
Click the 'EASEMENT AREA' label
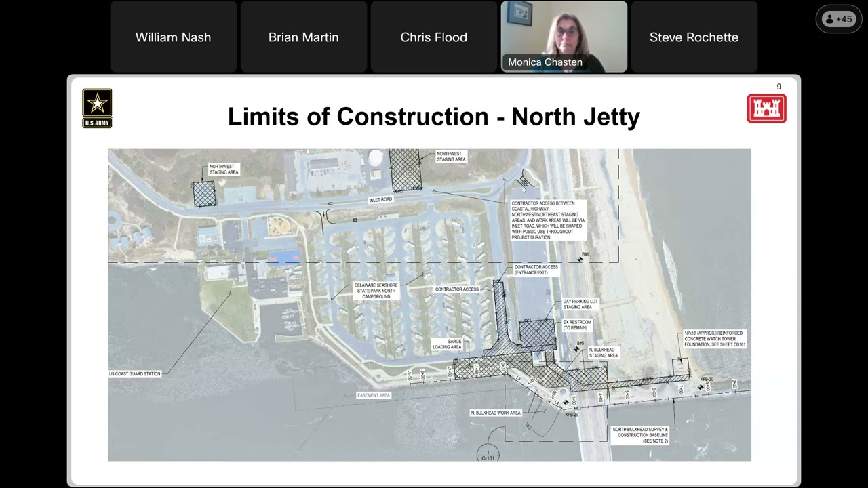click(x=374, y=395)
